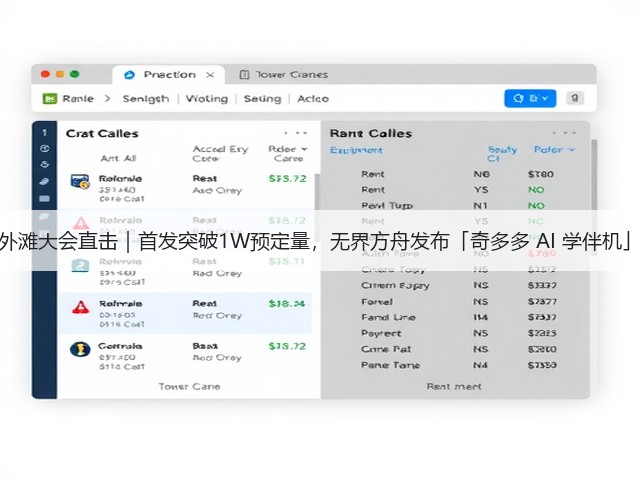Click the green NO in the YS row

coord(536,190)
